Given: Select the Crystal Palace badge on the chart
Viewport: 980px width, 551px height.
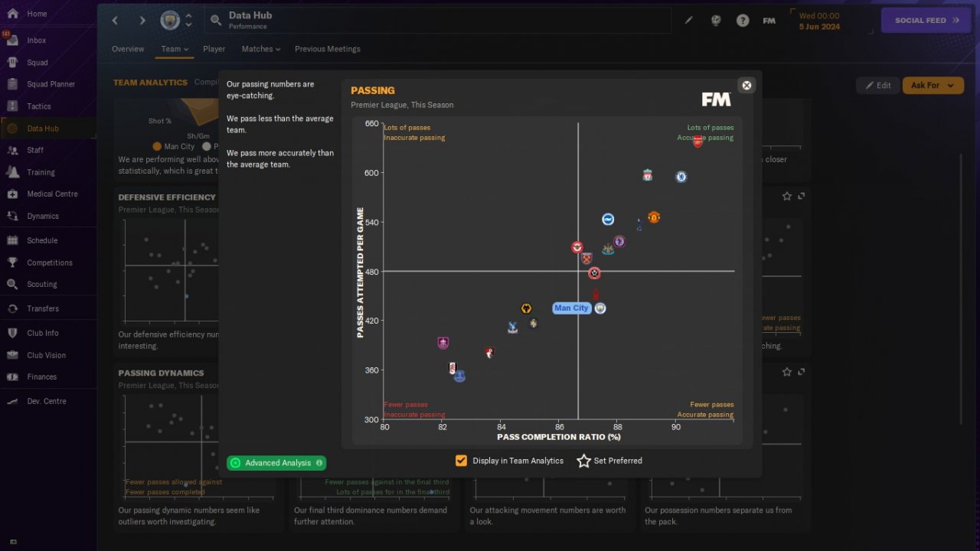Looking at the screenshot, I should pos(512,328).
